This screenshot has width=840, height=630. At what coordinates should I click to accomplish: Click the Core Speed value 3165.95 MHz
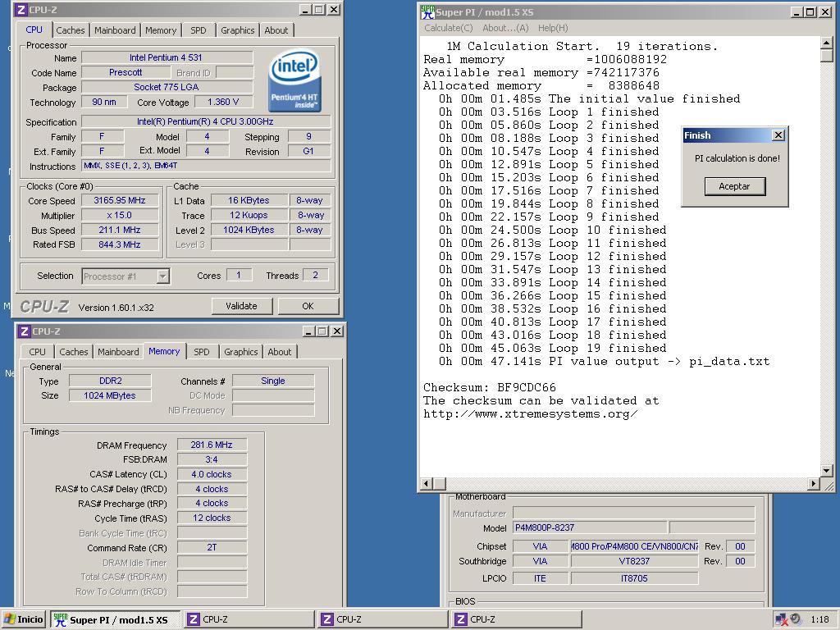click(120, 200)
